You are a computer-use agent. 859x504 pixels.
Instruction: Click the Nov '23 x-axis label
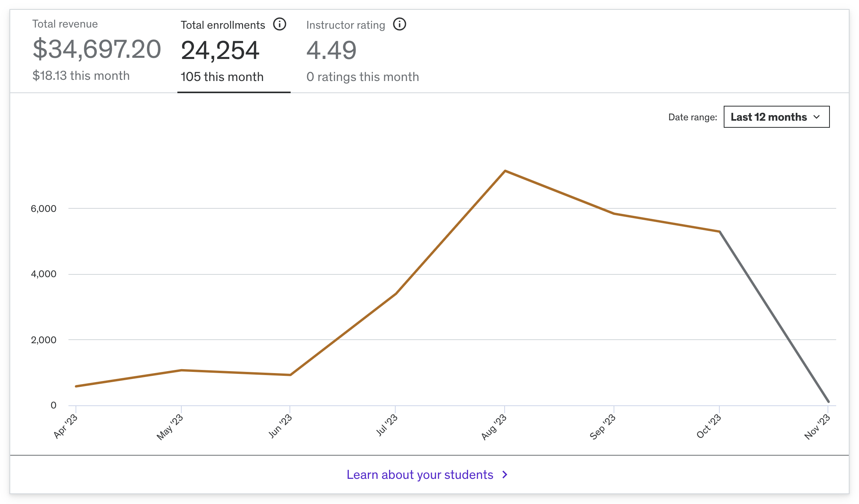tap(817, 427)
